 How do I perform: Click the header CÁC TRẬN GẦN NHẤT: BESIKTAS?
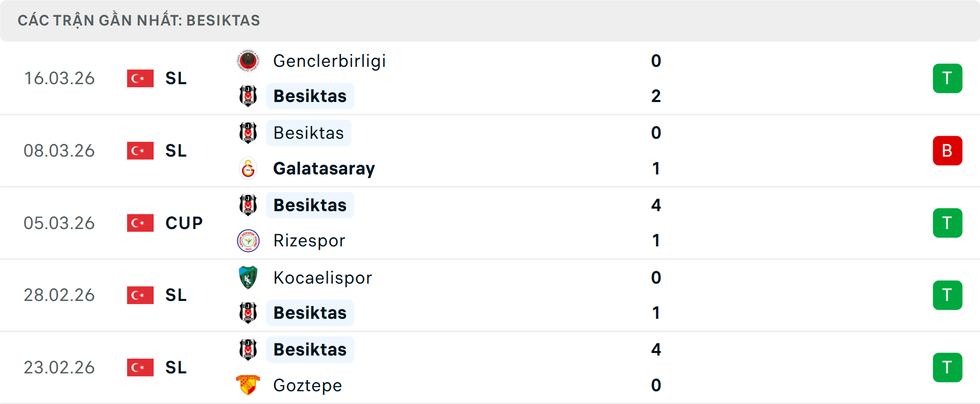(139, 20)
